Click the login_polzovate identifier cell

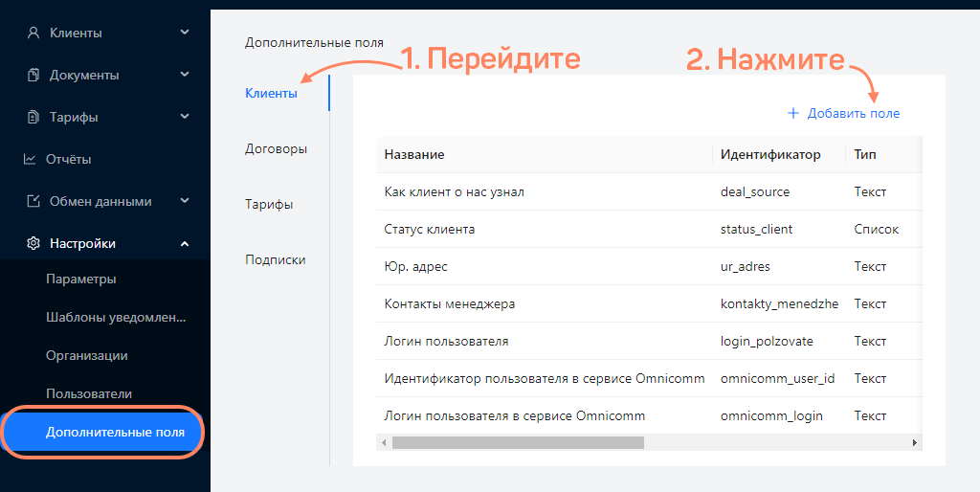767,342
